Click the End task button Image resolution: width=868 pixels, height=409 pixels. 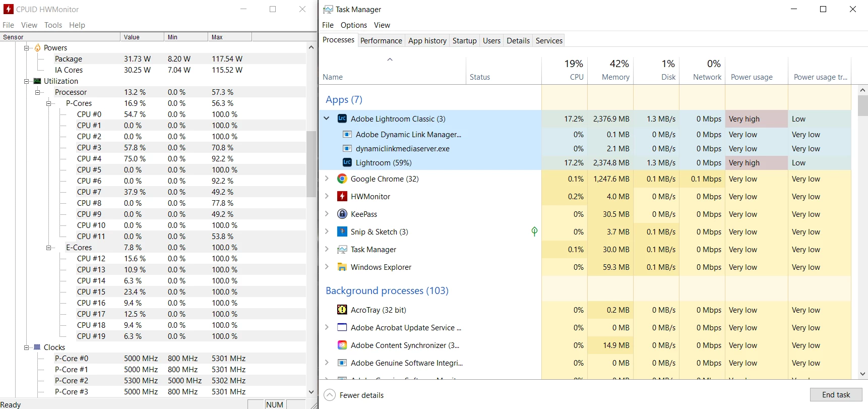point(836,394)
